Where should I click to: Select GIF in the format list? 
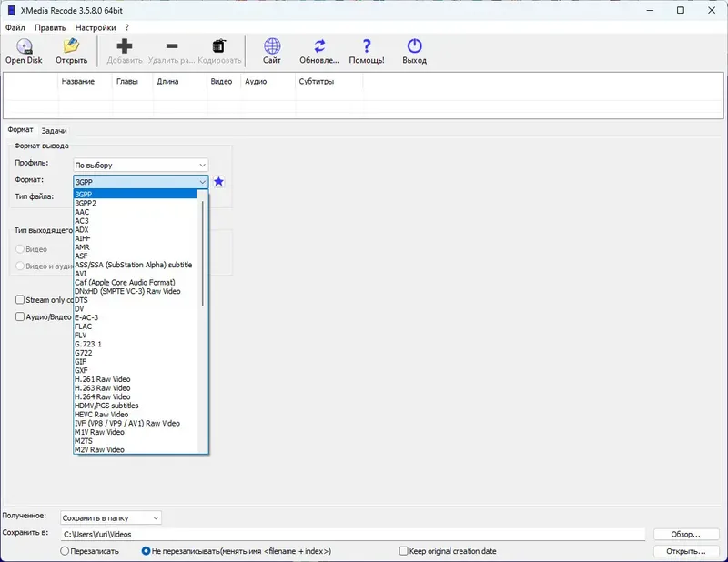136,362
